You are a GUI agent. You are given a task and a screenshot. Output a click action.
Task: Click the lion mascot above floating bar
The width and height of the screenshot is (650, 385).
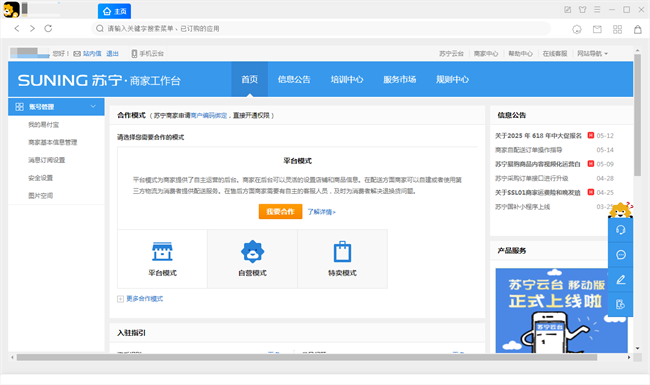[621, 210]
